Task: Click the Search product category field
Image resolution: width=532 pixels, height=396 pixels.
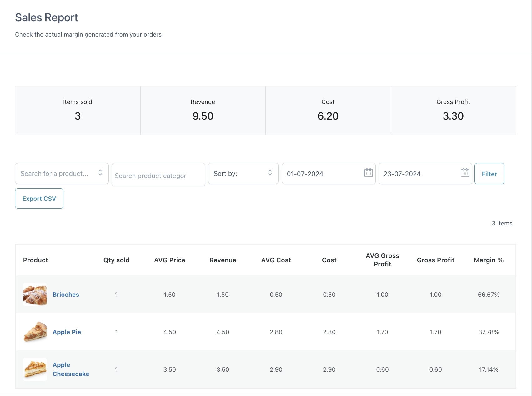Action: 158,175
